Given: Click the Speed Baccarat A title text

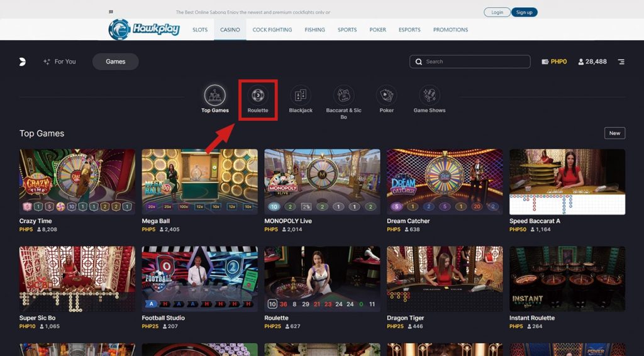Looking at the screenshot, I should [x=535, y=221].
